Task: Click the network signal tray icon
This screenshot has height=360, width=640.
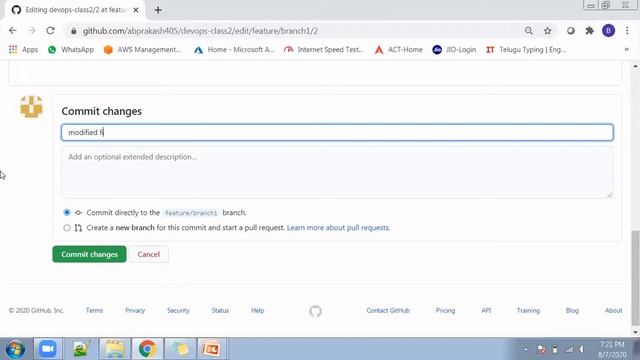Action: point(569,349)
